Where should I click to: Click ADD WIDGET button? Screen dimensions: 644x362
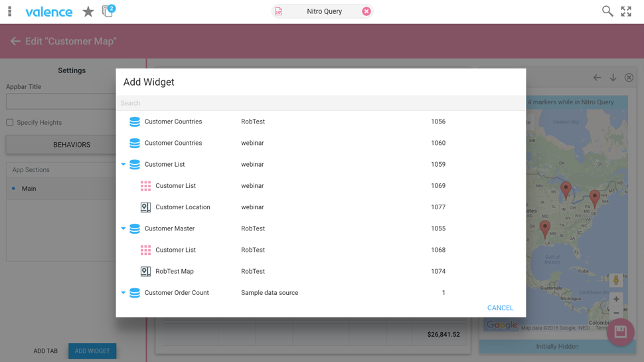click(x=92, y=351)
